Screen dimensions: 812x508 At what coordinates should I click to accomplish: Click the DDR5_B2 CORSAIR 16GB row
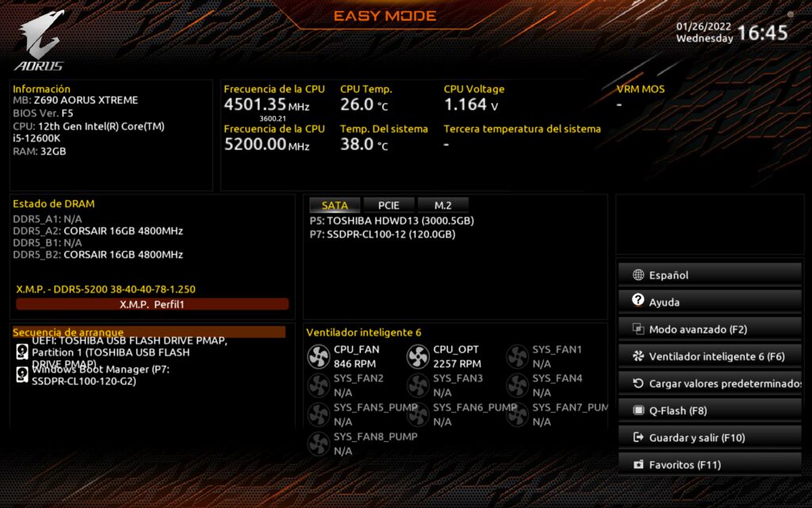tap(98, 255)
